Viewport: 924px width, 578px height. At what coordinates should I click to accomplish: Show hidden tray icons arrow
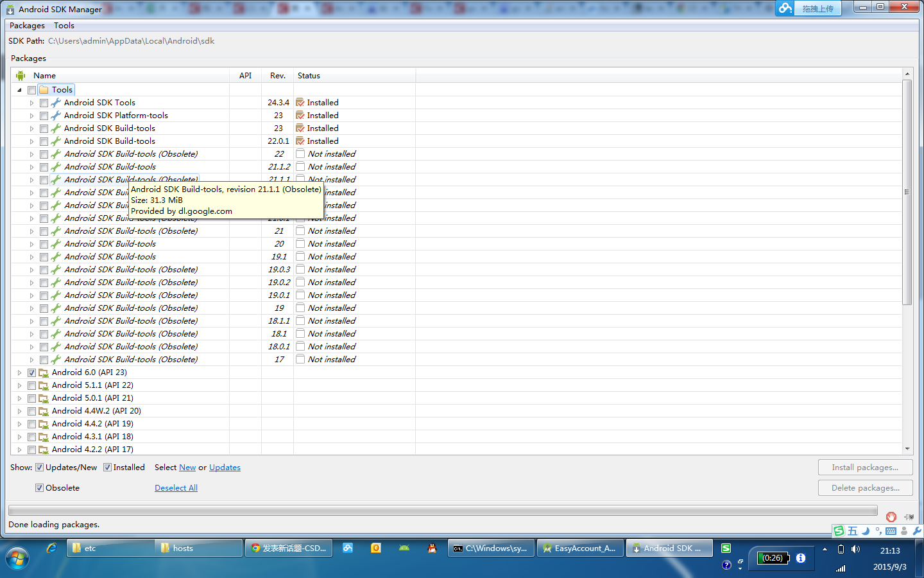(825, 550)
